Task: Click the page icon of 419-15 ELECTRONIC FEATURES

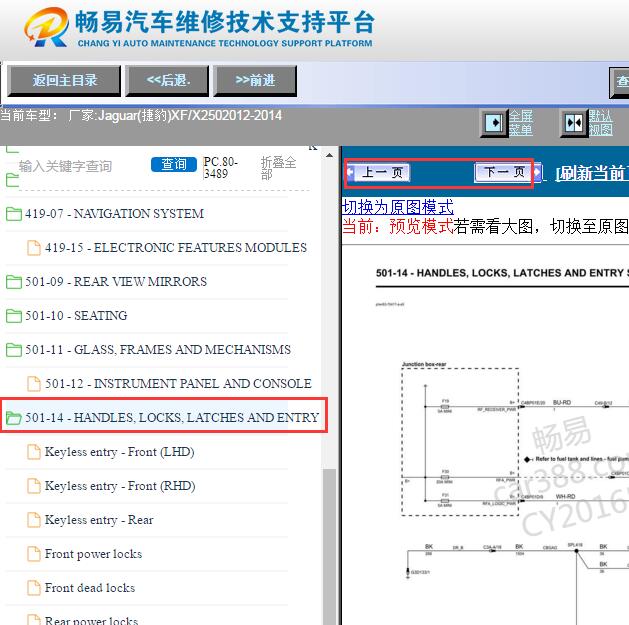Action: (x=34, y=248)
